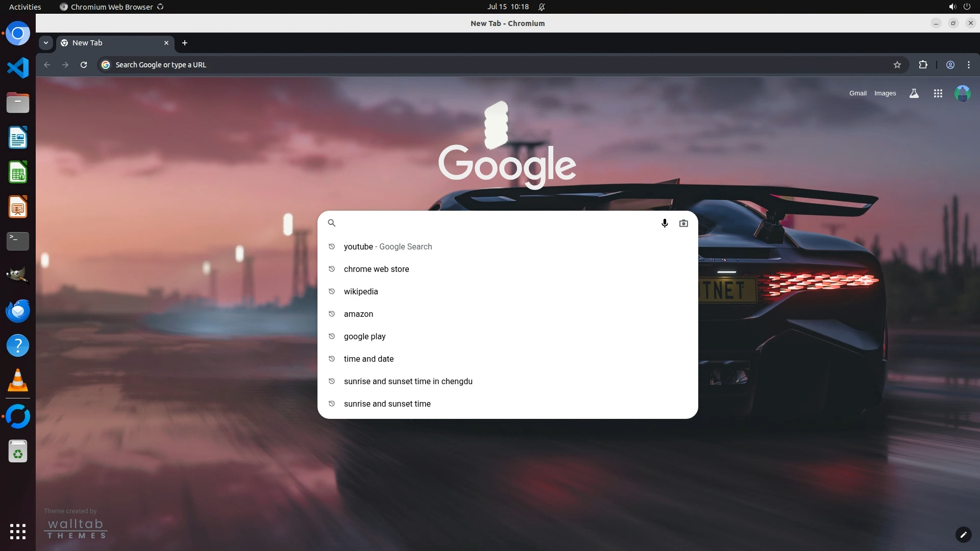Open the Extensions puzzle icon

click(x=923, y=65)
